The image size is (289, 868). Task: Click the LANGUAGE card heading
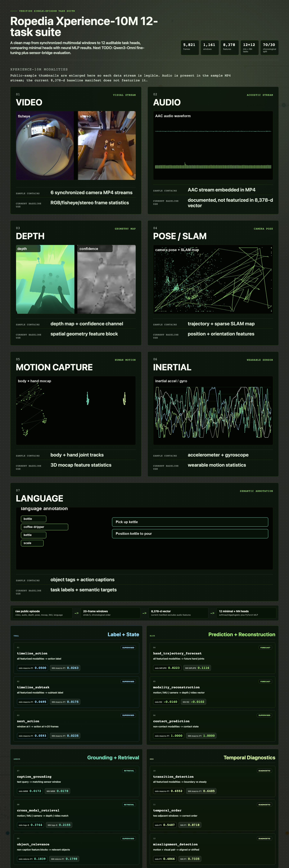click(39, 498)
